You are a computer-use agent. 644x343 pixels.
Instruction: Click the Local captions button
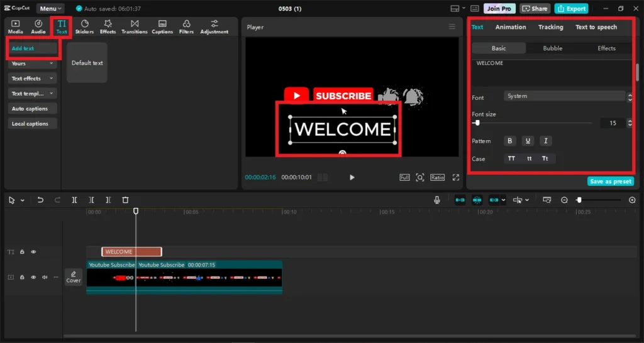click(32, 124)
